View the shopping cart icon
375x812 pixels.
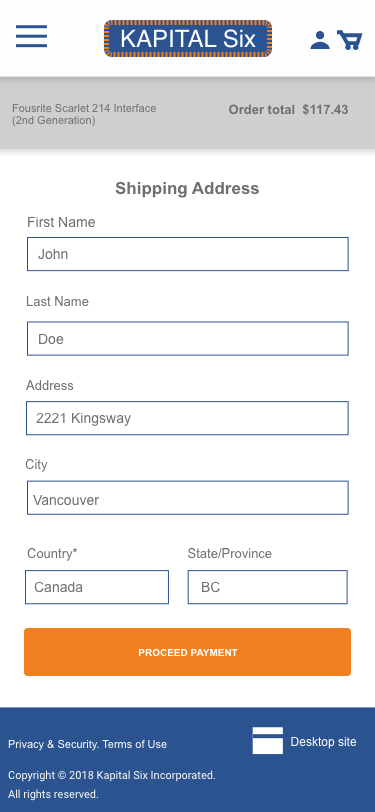[350, 40]
